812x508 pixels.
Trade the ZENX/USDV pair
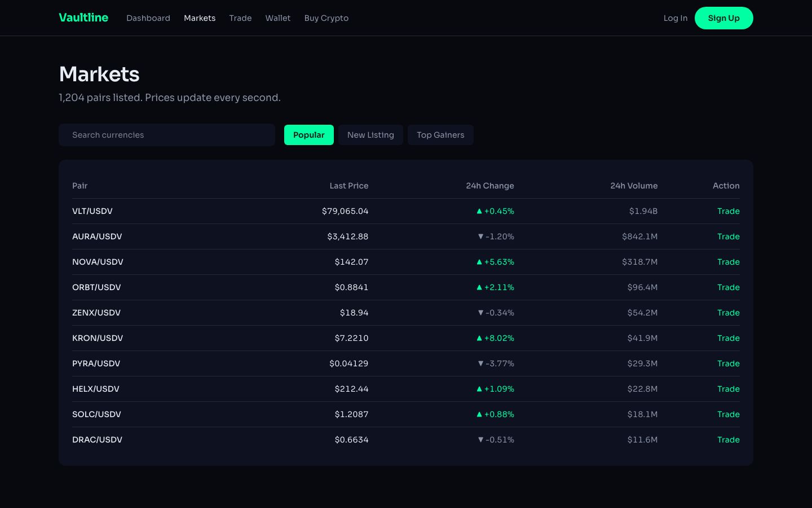click(x=729, y=313)
